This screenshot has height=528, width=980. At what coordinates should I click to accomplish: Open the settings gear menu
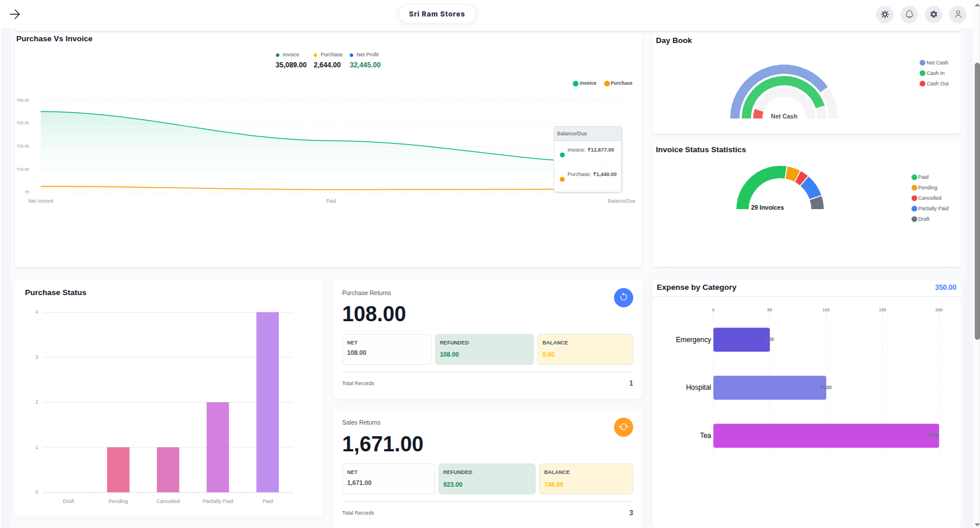pos(934,14)
